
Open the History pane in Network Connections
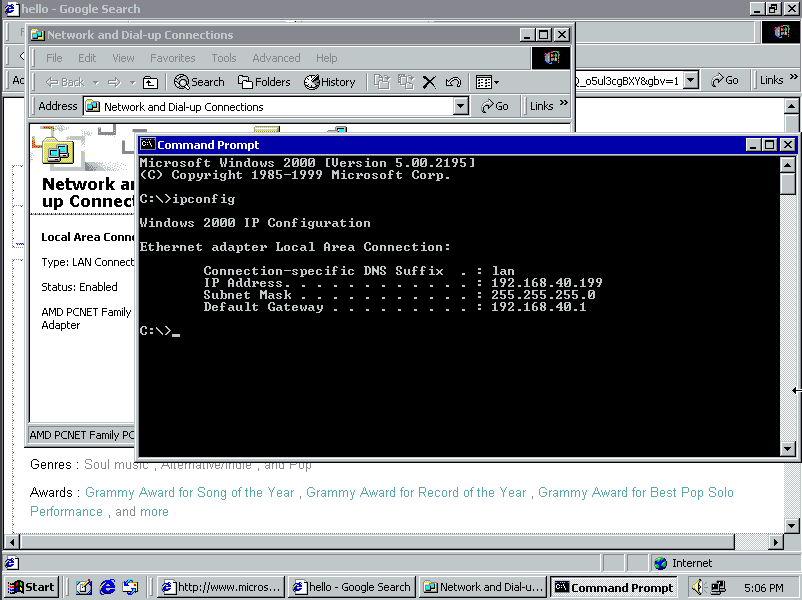click(329, 82)
